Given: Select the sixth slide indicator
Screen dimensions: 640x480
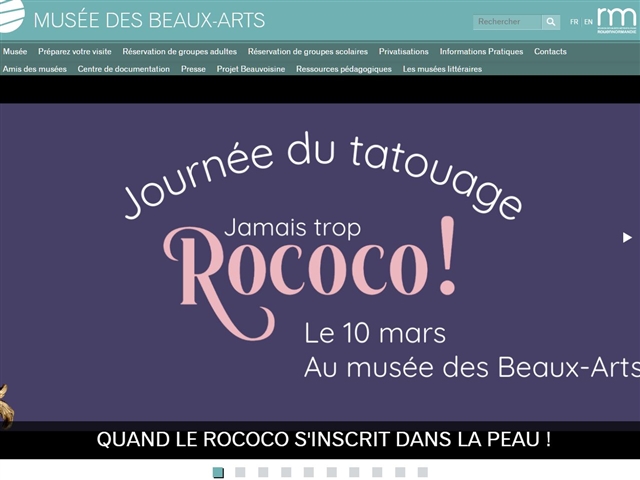Looking at the screenshot, I should coord(332,472).
